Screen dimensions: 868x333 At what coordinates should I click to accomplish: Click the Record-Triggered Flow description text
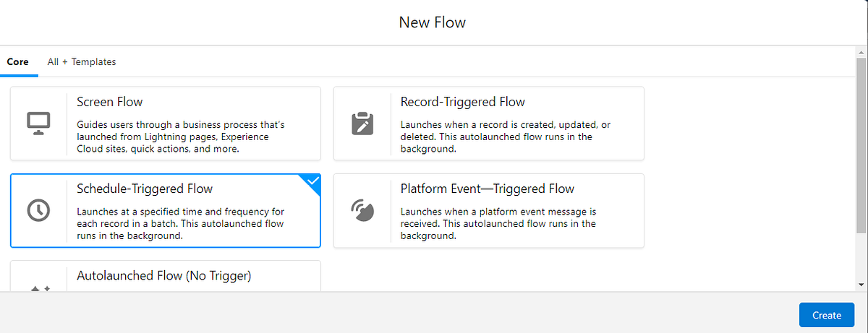(x=506, y=137)
